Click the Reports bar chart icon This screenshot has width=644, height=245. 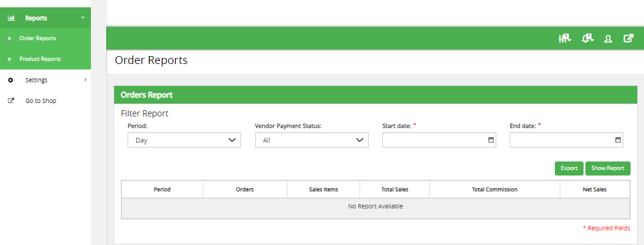(11, 18)
